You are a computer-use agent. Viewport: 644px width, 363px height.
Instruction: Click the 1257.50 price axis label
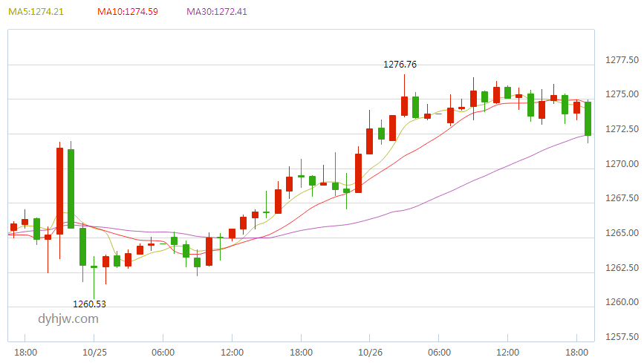(x=621, y=337)
